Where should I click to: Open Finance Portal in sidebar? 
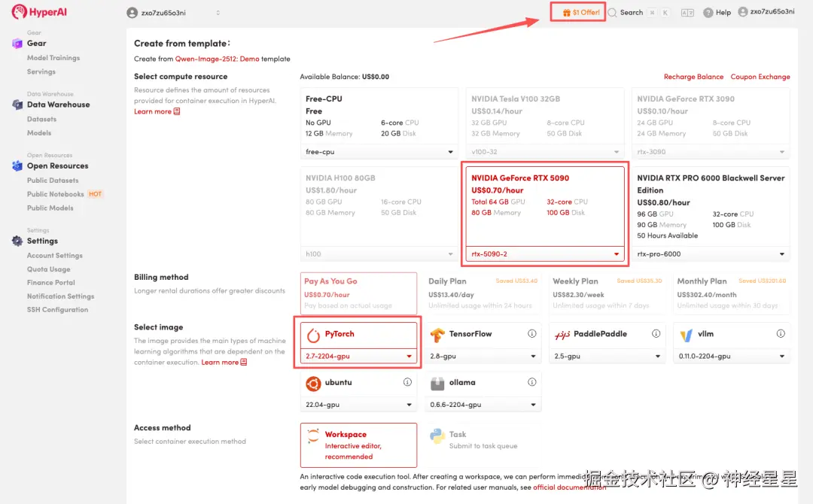click(51, 282)
